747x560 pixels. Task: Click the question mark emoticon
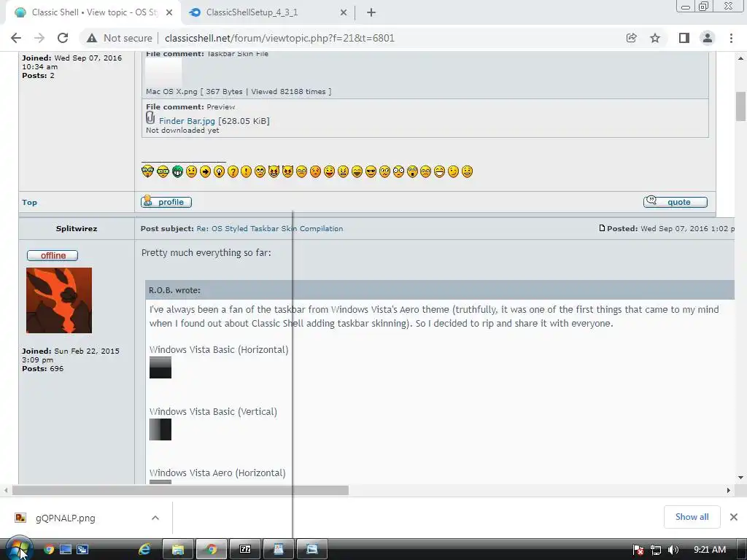click(x=233, y=171)
